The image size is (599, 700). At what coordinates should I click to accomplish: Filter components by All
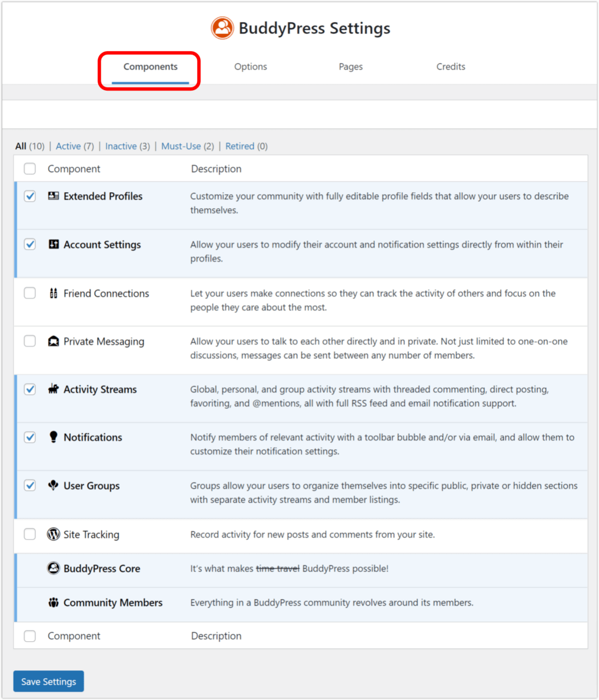coord(21,146)
